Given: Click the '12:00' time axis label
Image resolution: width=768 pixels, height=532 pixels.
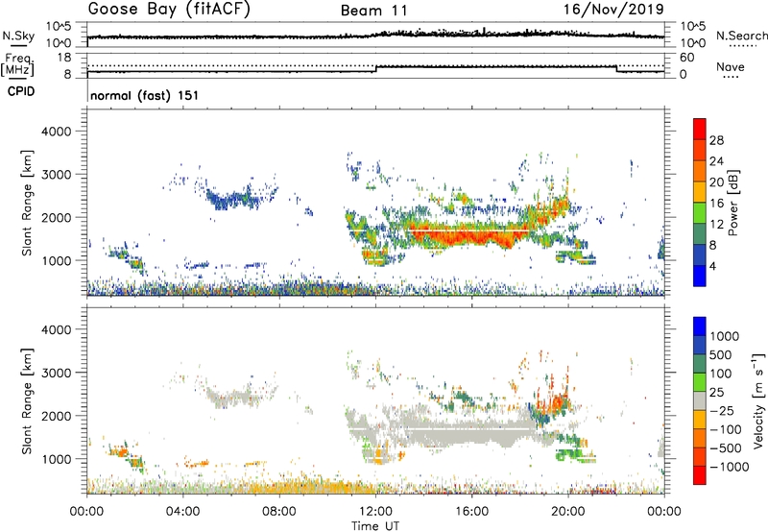Looking at the screenshot, I should 375,512.
